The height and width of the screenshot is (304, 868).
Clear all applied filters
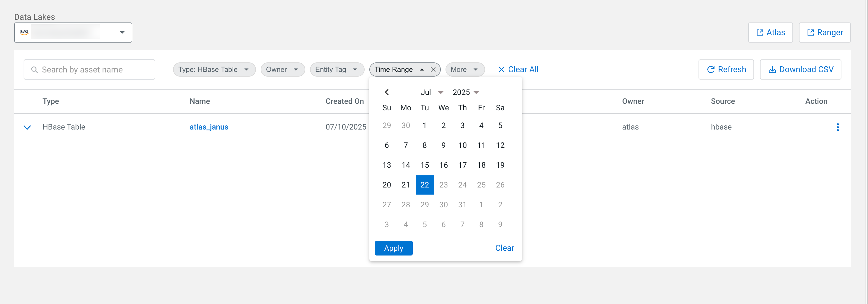(x=518, y=69)
